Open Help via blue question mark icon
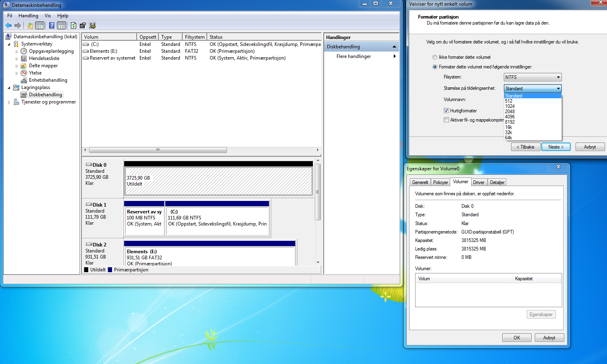Viewport: 607px width, 364px height. click(x=52, y=25)
